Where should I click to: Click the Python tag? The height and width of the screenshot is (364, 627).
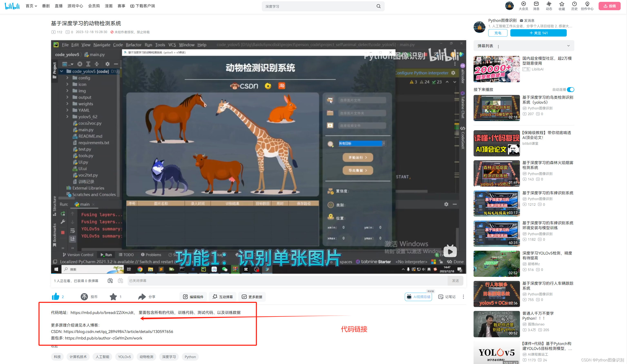pyautogui.click(x=190, y=356)
